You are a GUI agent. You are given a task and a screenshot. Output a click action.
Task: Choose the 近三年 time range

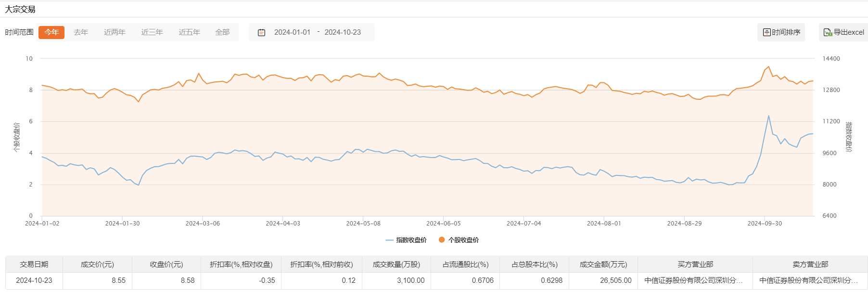[152, 32]
